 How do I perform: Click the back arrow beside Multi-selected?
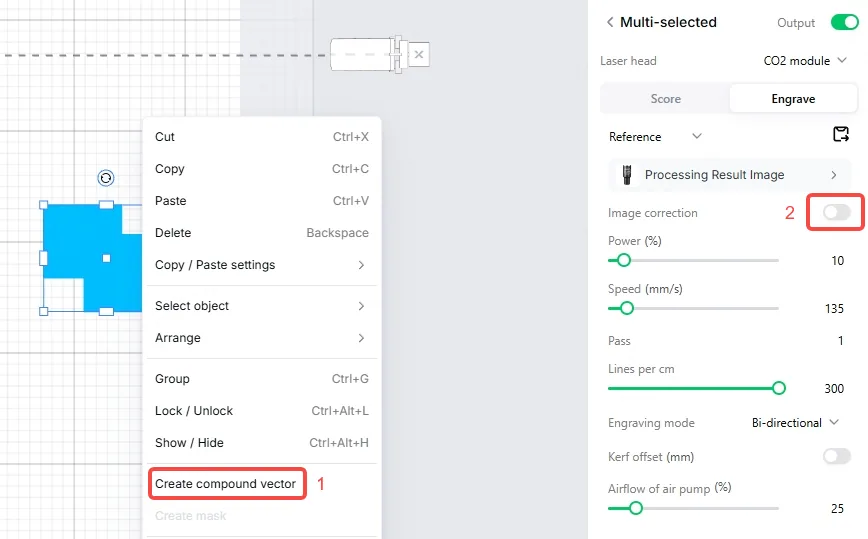(609, 22)
